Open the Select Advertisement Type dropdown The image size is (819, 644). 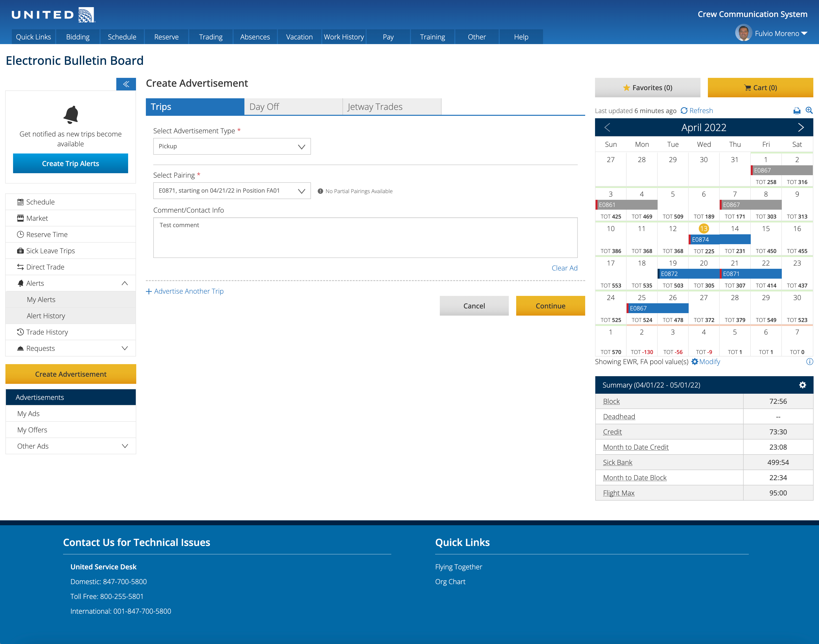point(232,146)
